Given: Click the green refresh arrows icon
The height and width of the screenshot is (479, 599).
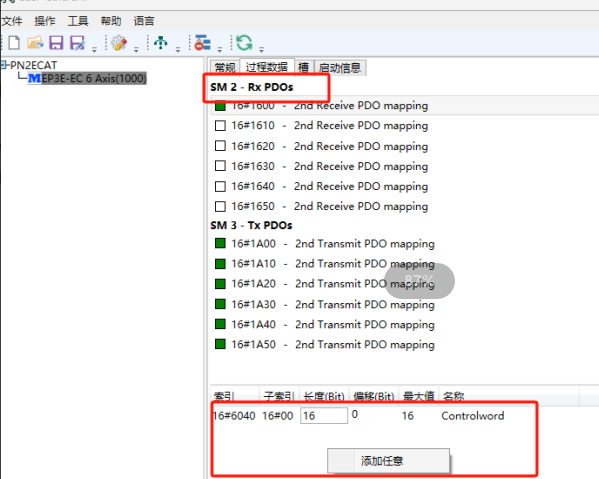Looking at the screenshot, I should coord(244,42).
